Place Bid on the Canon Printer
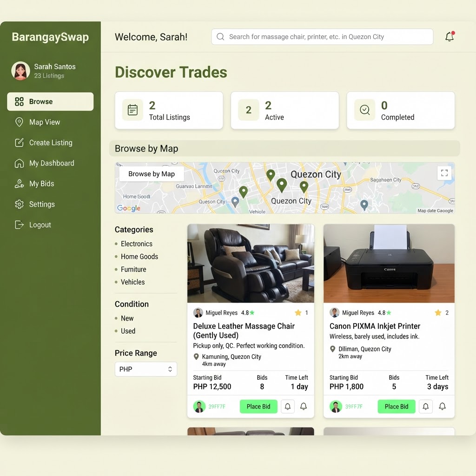The width and height of the screenshot is (476, 476). point(397,406)
